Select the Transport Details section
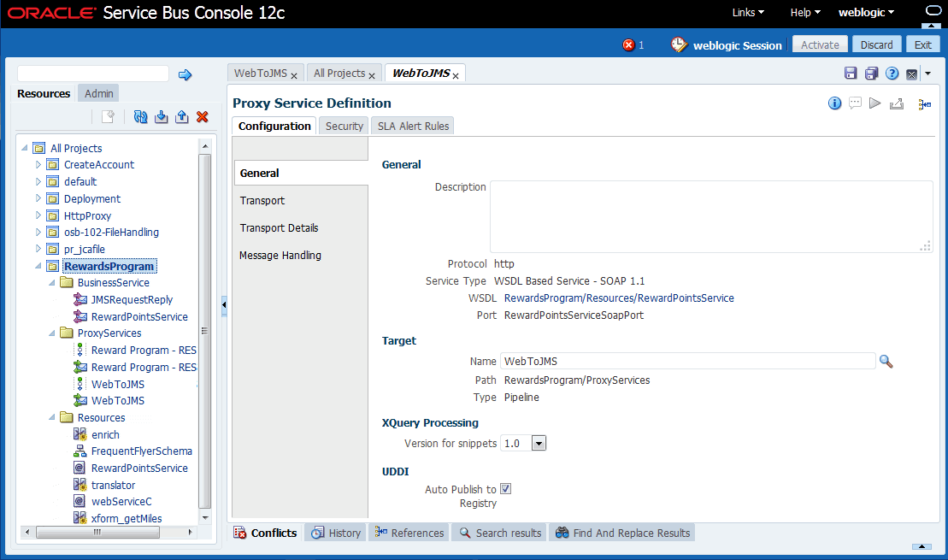Screen dimensions: 948x560 [279, 228]
